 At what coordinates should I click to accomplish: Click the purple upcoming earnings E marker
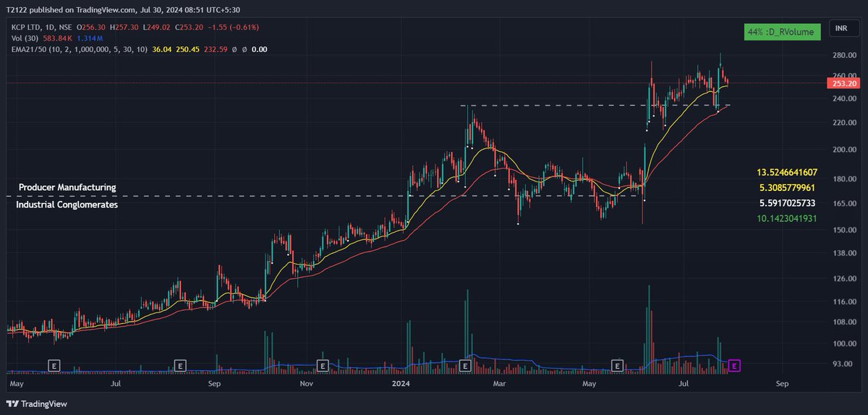(735, 366)
